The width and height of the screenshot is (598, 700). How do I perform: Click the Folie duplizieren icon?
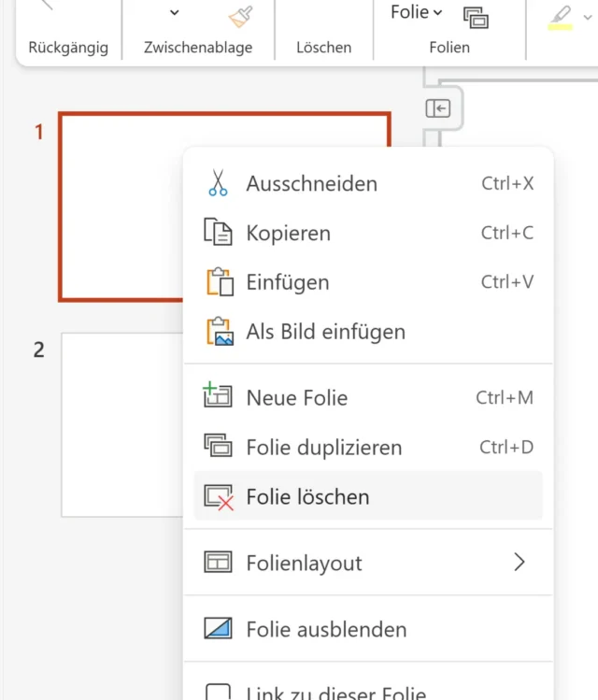218,447
